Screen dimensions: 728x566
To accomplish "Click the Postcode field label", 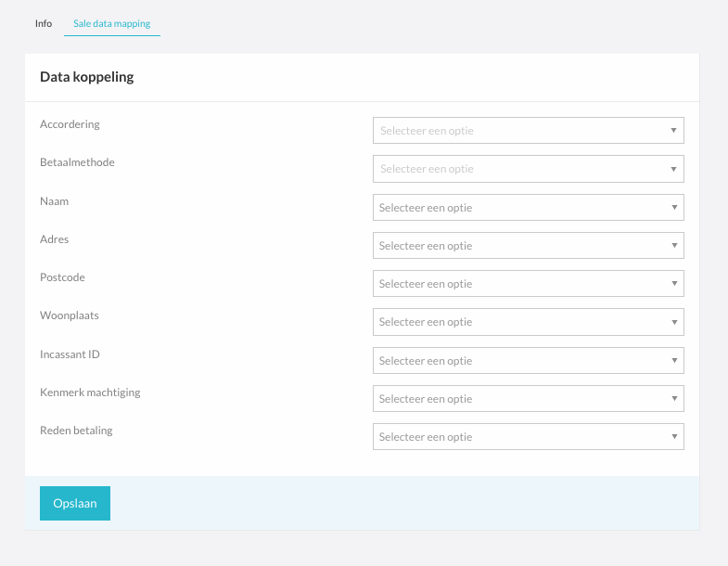I will point(62,277).
